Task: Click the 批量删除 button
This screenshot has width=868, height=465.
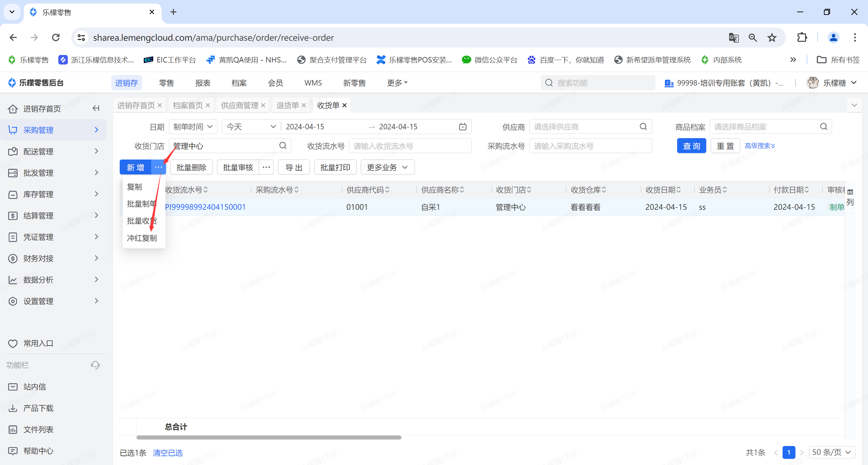Action: point(191,167)
